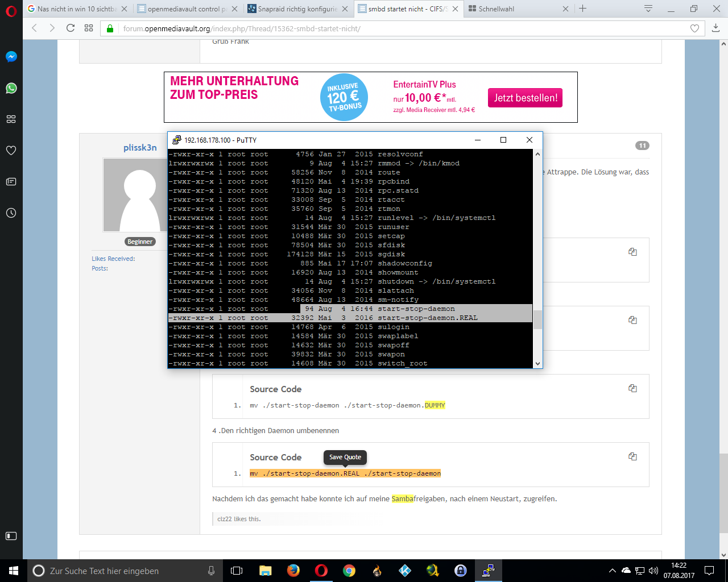The image size is (728, 582).
Task: Copy the DUMMY rename code snippet
Action: point(632,388)
